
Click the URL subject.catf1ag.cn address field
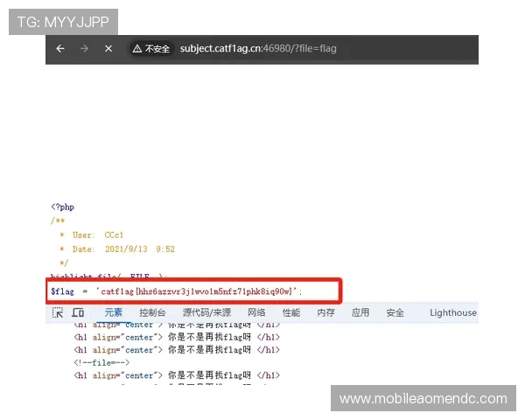coord(258,49)
